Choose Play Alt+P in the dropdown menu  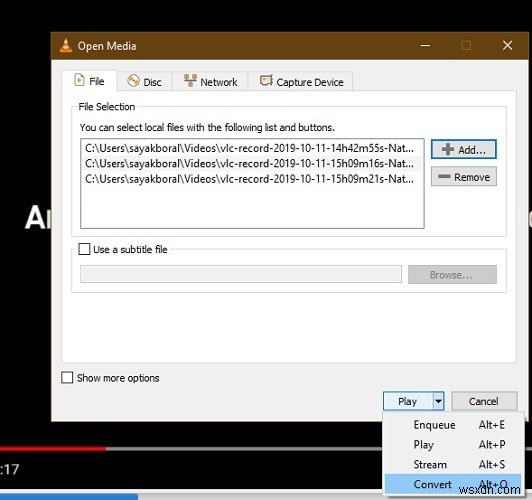(453, 444)
